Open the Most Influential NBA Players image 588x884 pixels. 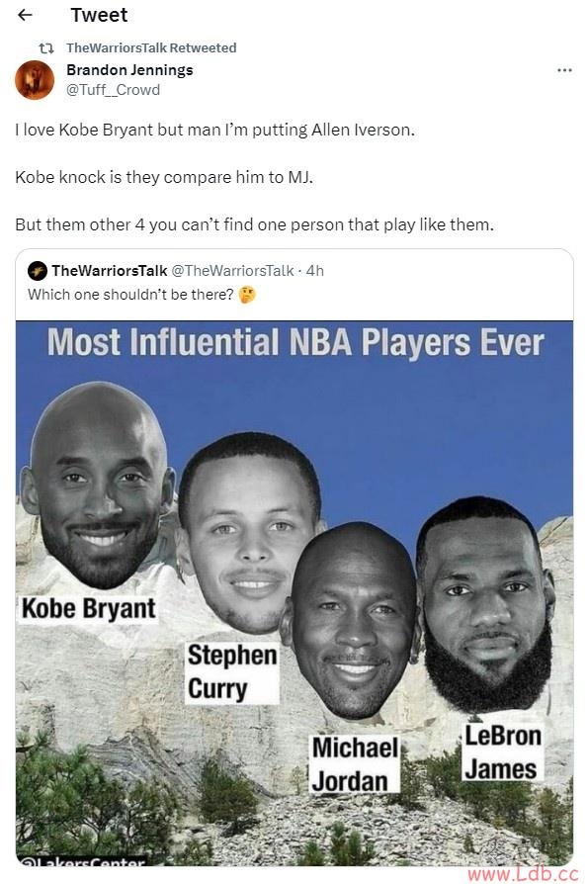[x=294, y=593]
